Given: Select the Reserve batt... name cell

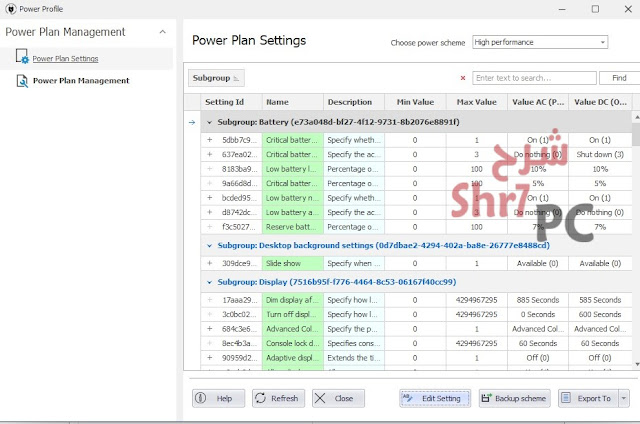Looking at the screenshot, I should point(293,227).
